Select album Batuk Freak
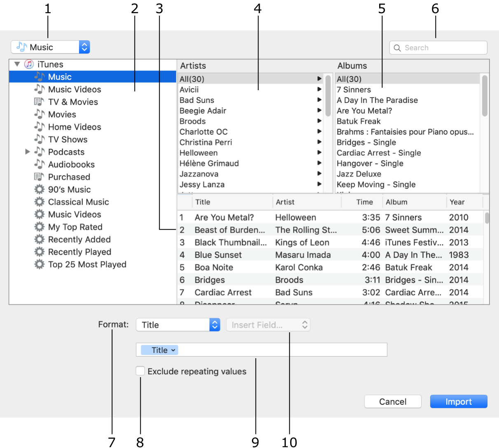Screen dimensions: 499x448 pos(408,121)
